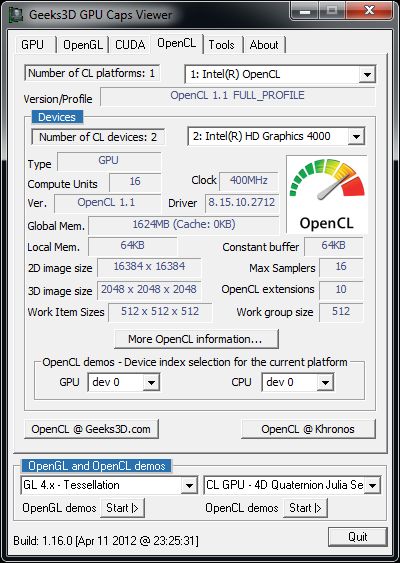
Task: Click the Ver. field showing OpenCL 1.1
Action: click(107, 203)
